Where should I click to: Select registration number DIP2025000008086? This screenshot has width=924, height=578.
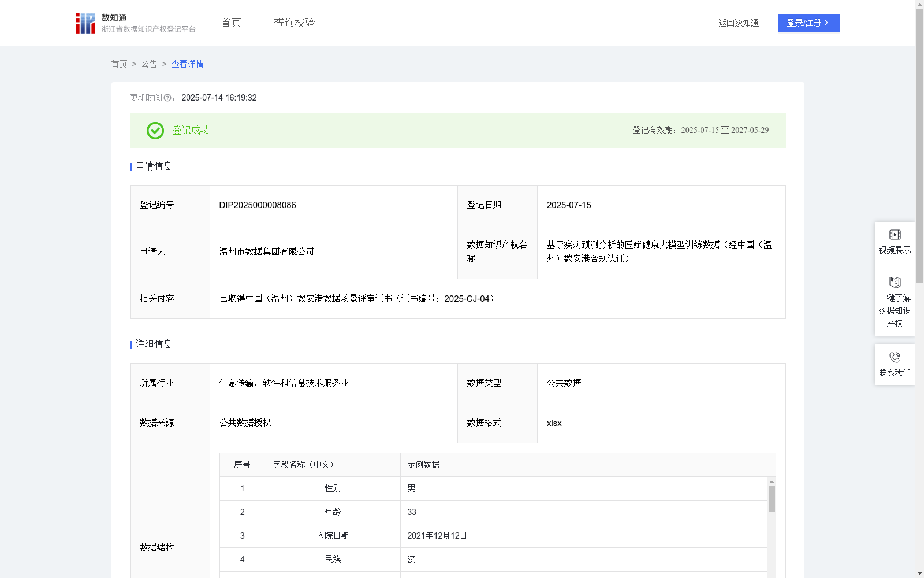pos(258,205)
